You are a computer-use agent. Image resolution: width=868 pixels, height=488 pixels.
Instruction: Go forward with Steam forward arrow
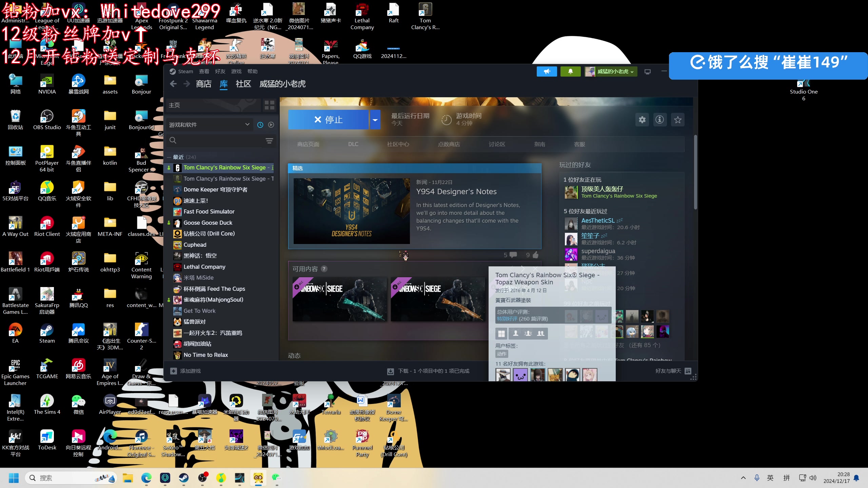187,84
